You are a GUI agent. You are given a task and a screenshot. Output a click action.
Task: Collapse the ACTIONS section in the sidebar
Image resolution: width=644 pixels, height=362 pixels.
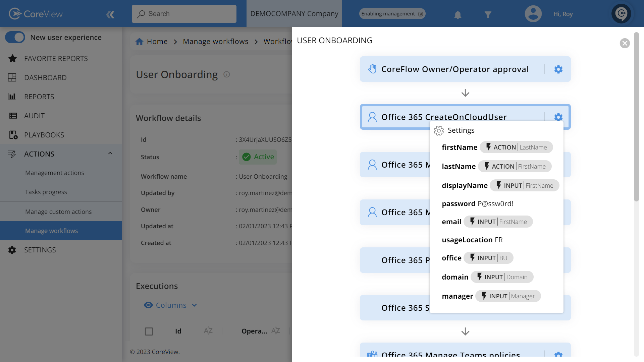[x=110, y=153]
